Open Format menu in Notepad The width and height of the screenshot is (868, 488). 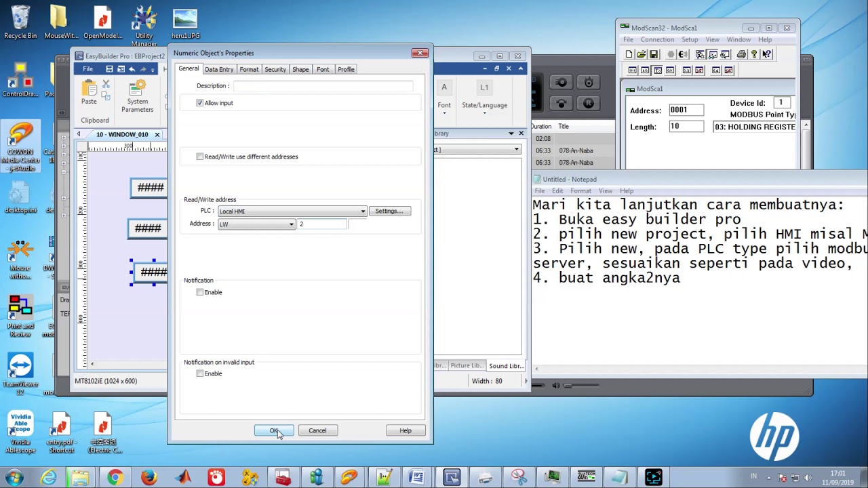click(580, 191)
